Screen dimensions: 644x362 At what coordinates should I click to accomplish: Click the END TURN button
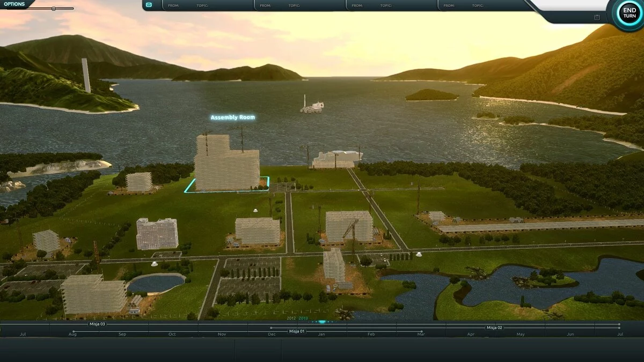click(x=626, y=14)
